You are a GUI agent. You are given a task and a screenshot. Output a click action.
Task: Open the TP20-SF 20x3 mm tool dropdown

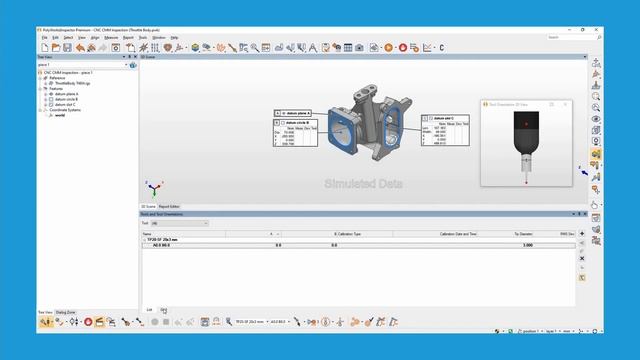pos(267,322)
